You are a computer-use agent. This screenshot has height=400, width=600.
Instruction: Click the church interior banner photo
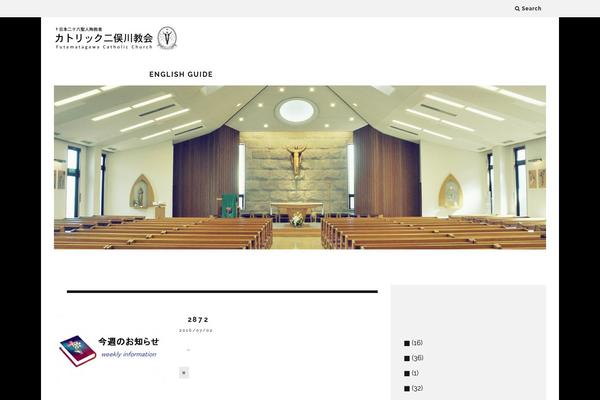pyautogui.click(x=300, y=167)
